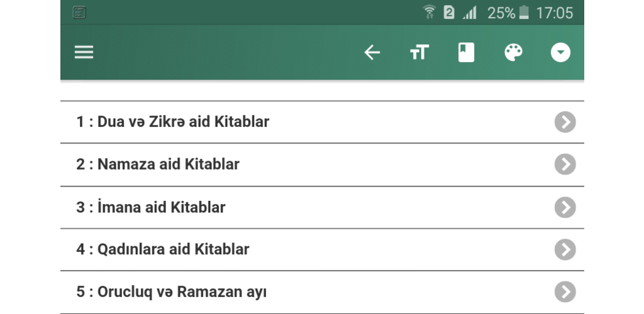Tap the Wi-Fi status icon
Image resolution: width=644 pixels, height=314 pixels.
click(x=429, y=13)
